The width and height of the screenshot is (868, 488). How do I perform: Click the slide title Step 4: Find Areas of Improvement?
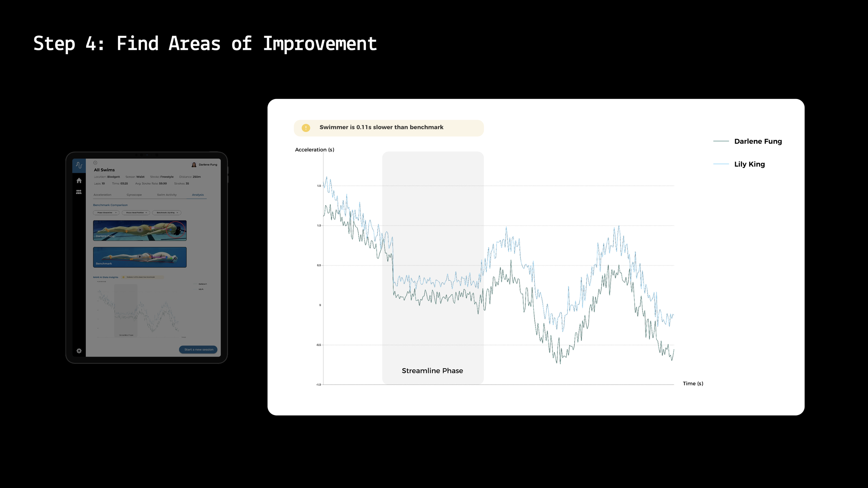205,44
